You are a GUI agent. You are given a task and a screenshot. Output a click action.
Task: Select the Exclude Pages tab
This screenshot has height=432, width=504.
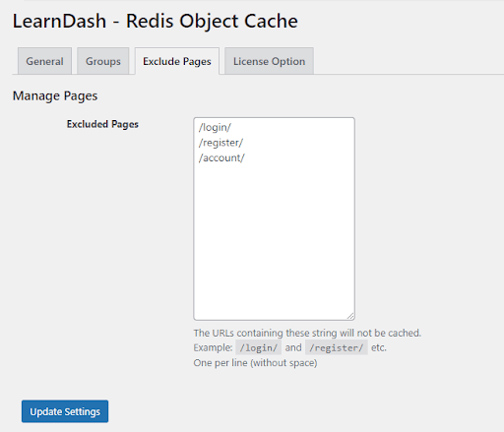point(177,61)
